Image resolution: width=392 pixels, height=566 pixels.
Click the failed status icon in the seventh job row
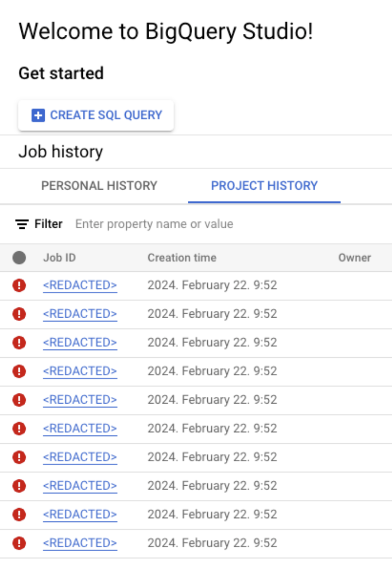19,457
